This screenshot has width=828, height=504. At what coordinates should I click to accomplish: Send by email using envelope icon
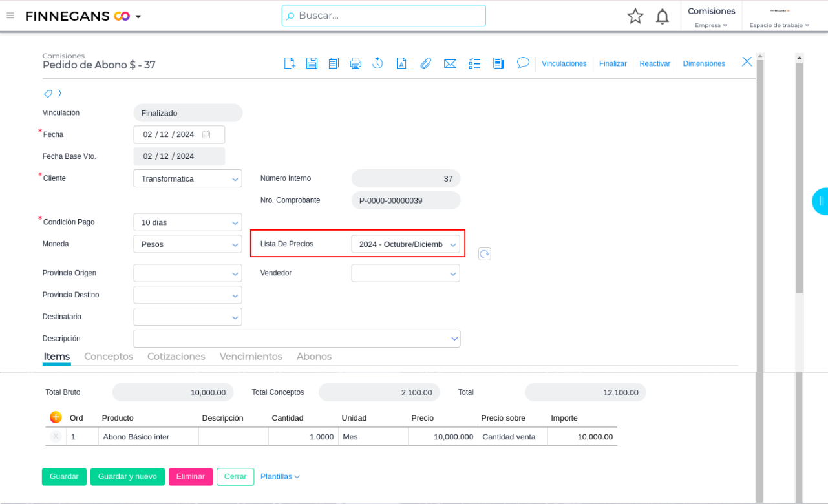(x=450, y=63)
